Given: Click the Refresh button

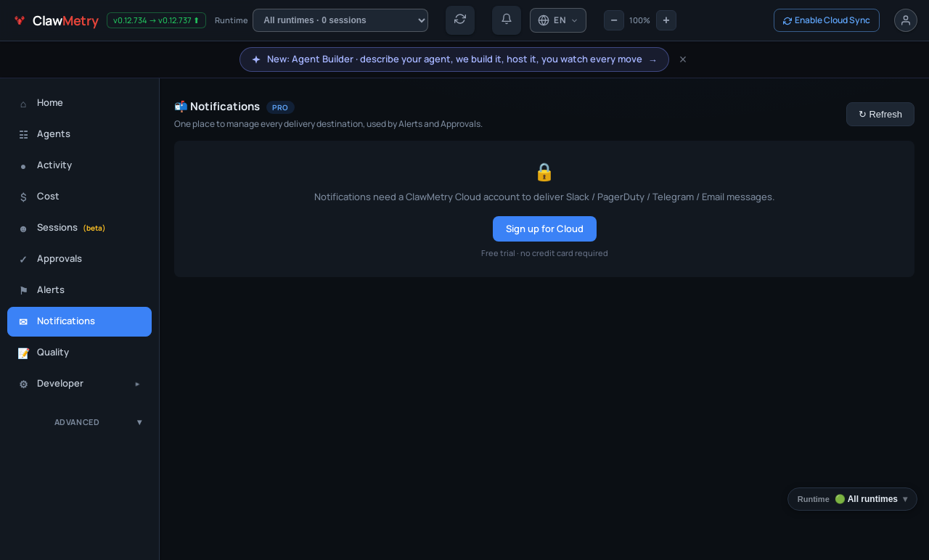Looking at the screenshot, I should pyautogui.click(x=880, y=114).
